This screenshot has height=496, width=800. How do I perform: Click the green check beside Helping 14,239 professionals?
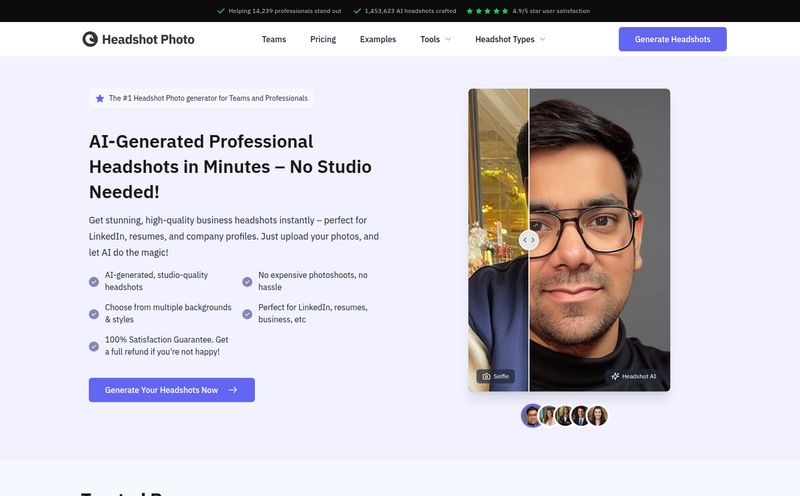(x=221, y=11)
